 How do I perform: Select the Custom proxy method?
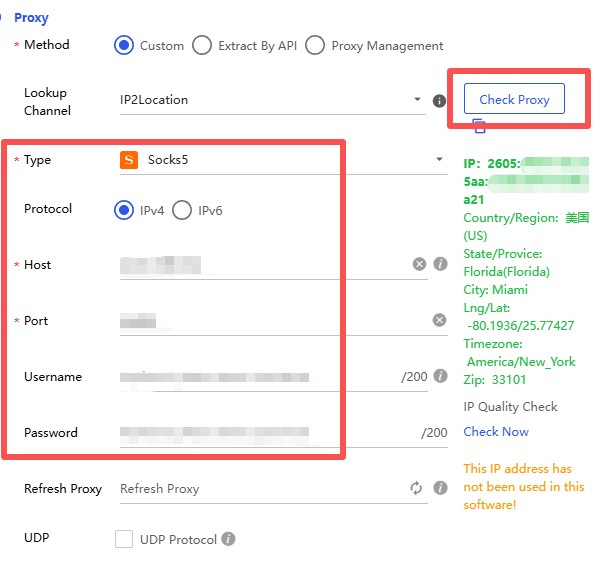[x=124, y=45]
